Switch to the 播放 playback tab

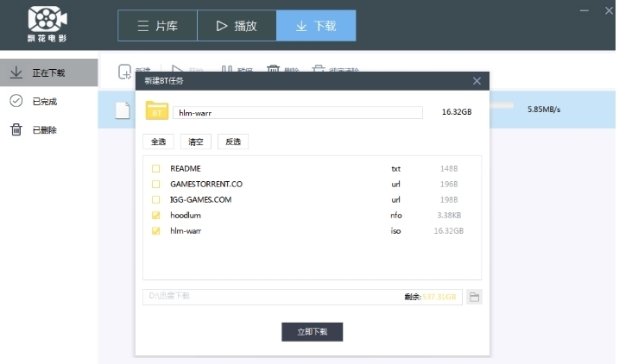click(237, 26)
